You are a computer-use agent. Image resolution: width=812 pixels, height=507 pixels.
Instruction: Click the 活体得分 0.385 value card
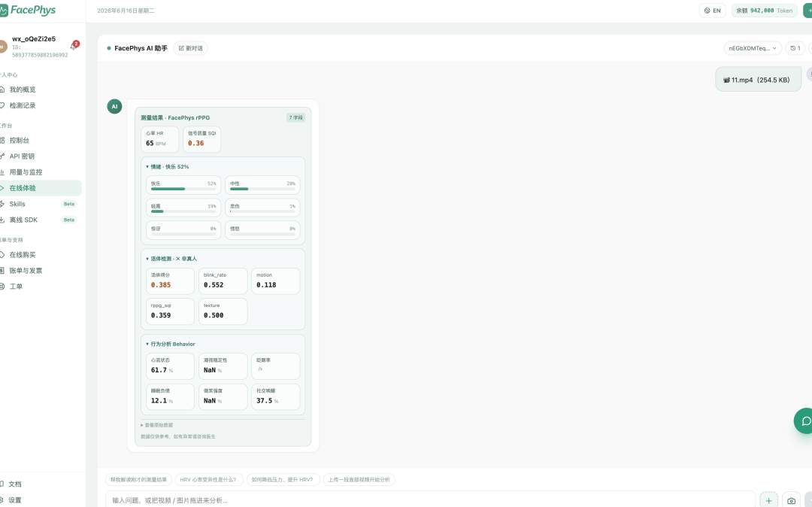(171, 281)
